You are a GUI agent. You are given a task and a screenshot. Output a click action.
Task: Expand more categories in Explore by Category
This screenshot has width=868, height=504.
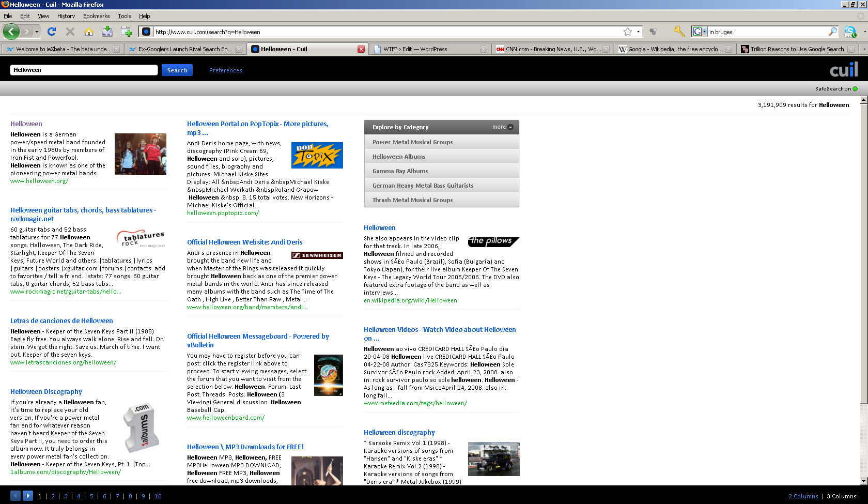click(503, 127)
